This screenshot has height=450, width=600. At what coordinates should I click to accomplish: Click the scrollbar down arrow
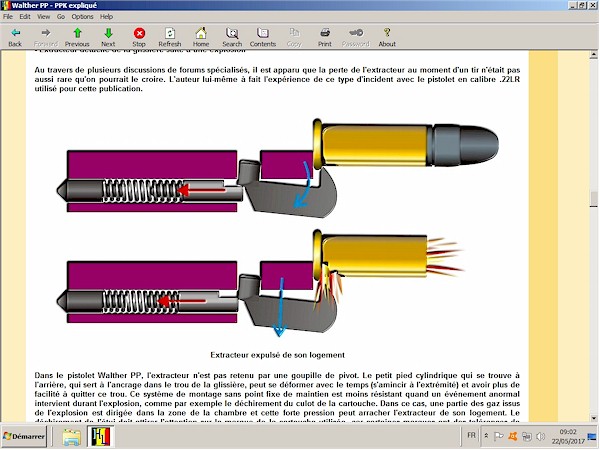point(593,418)
